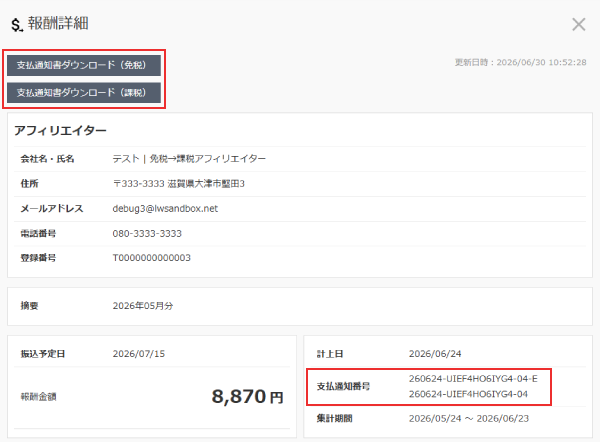Viewport: 600px width, 442px height.
Task: Click the 支払通知番号 label
Action: [x=343, y=387]
